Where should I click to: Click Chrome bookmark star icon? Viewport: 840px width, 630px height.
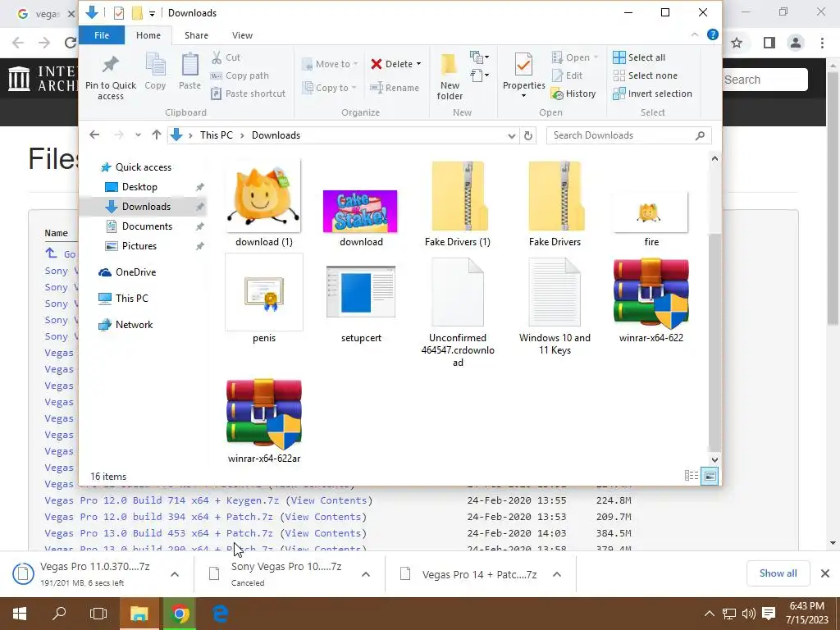pyautogui.click(x=737, y=43)
